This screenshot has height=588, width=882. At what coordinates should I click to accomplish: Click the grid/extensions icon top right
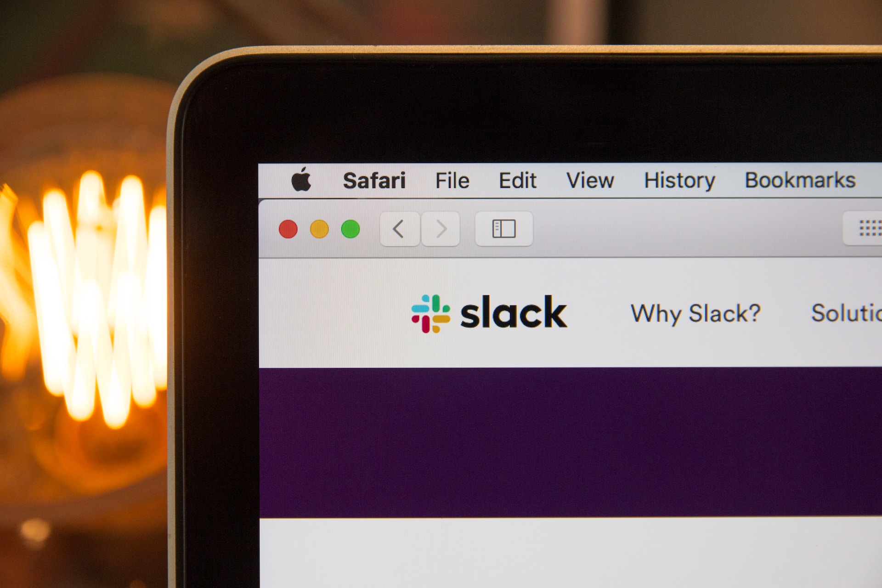[866, 230]
